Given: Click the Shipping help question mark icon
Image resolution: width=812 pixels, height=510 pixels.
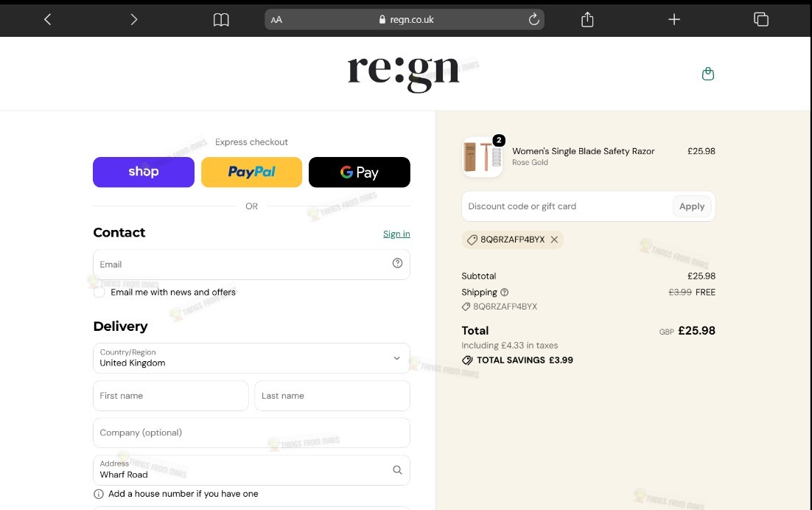Looking at the screenshot, I should [x=505, y=292].
